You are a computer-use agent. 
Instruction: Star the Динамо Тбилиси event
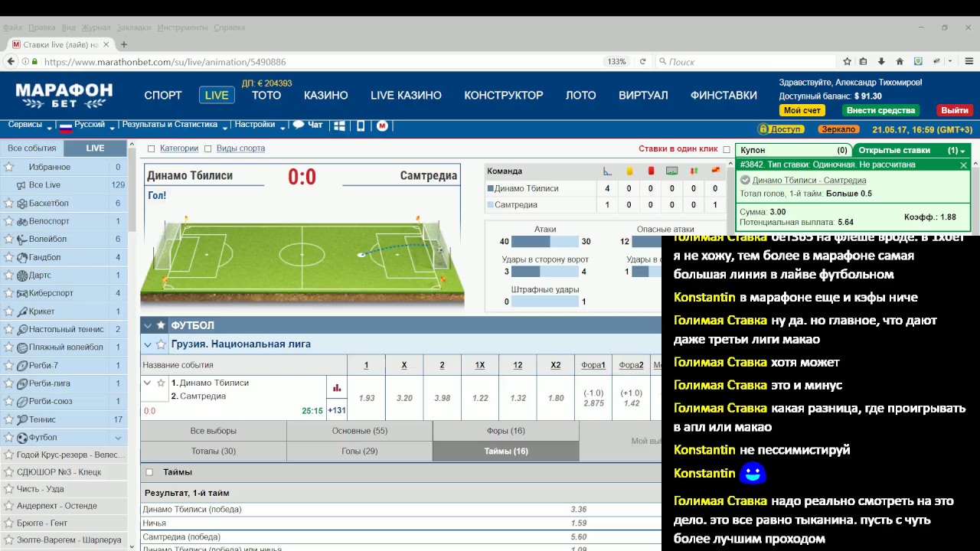(x=161, y=383)
